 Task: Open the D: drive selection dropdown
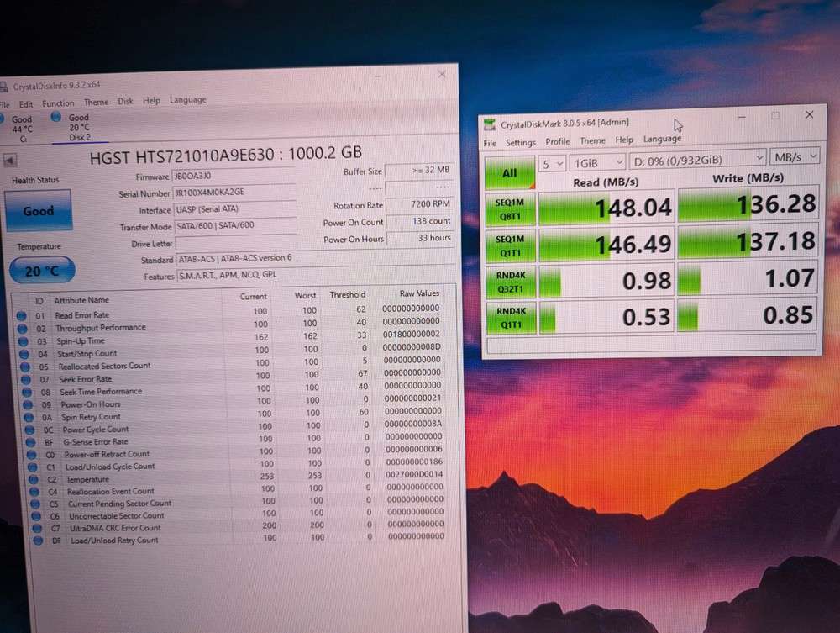(697, 159)
